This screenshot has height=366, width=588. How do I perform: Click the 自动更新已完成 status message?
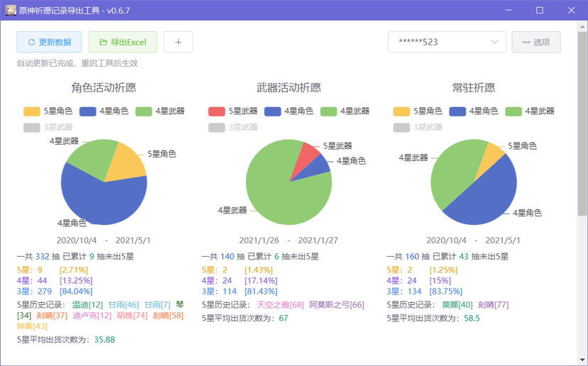[77, 63]
